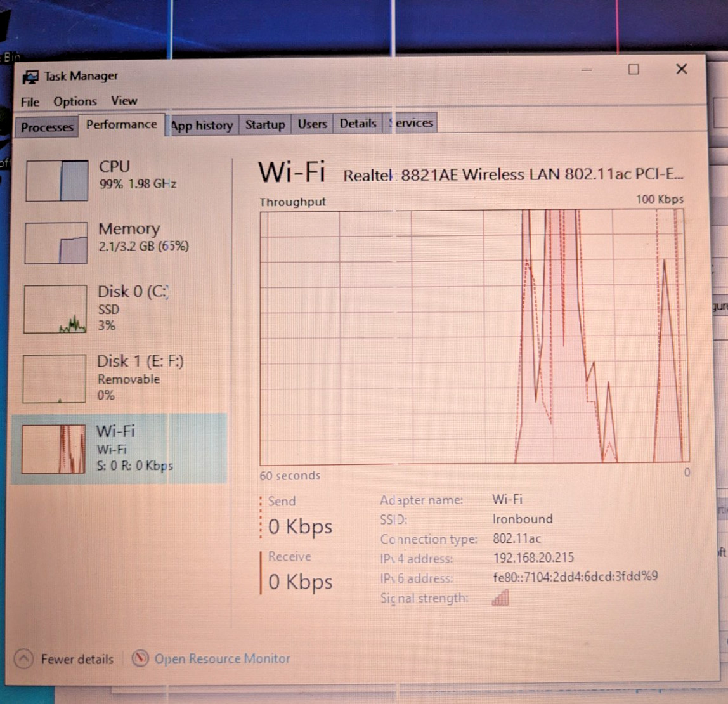Viewport: 728px width, 704px height.
Task: Minimize the Task Manager window
Action: tap(587, 70)
